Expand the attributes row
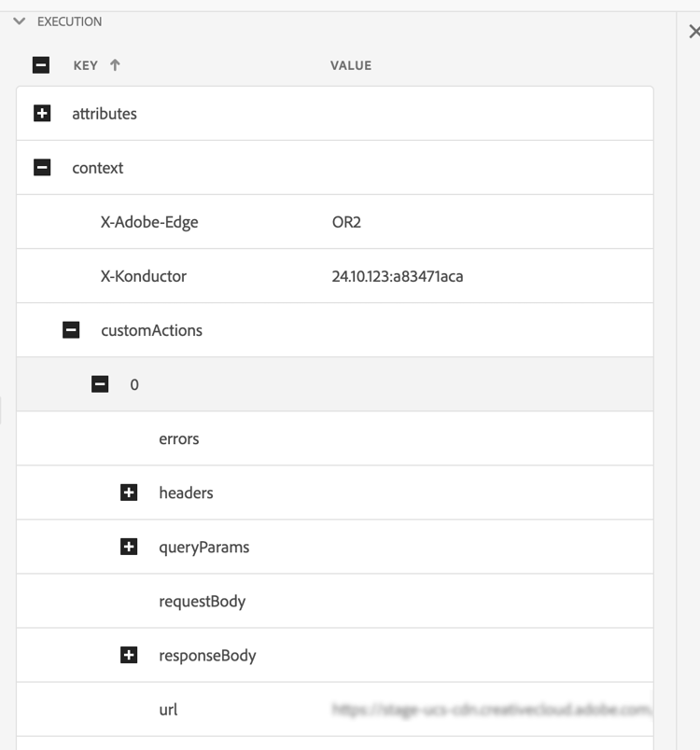The width and height of the screenshot is (700, 750). tap(42, 114)
